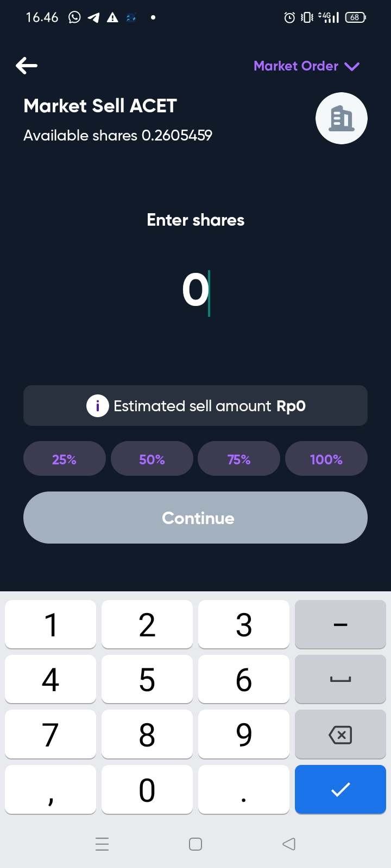
Task: Select the 100% shares option
Action: (x=326, y=459)
